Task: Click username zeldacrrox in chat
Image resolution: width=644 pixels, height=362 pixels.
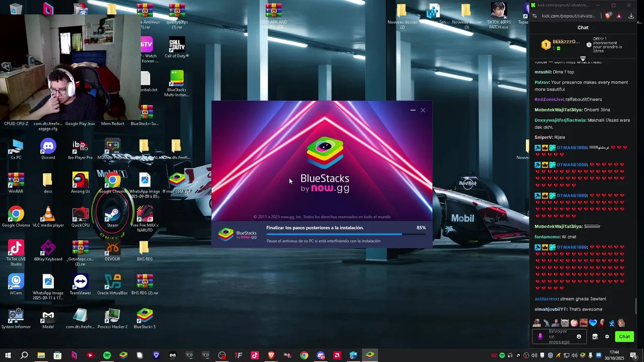Action: (546, 299)
